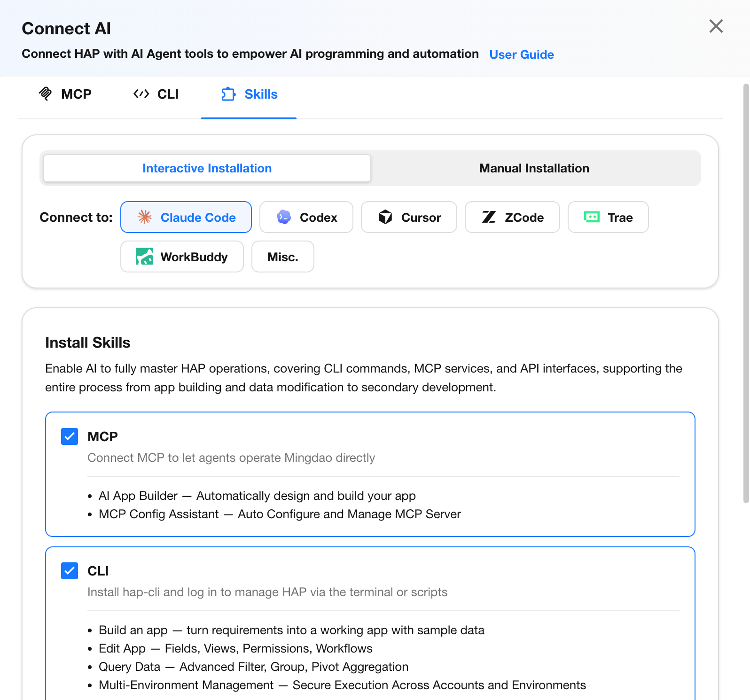Viewport: 750px width, 700px height.
Task: Close the Connect AI dialog
Action: click(x=716, y=26)
